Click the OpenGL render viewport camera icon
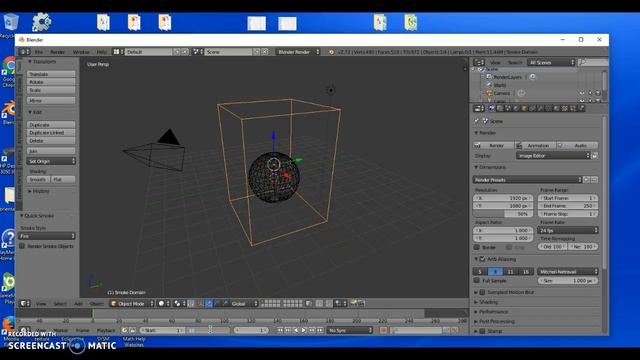 pyautogui.click(x=354, y=303)
